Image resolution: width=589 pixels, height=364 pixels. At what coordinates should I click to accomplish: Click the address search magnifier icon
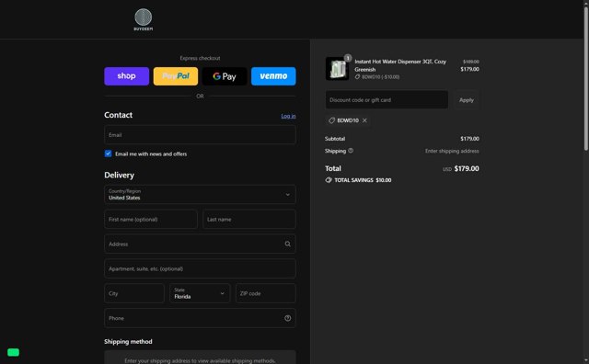(x=287, y=244)
